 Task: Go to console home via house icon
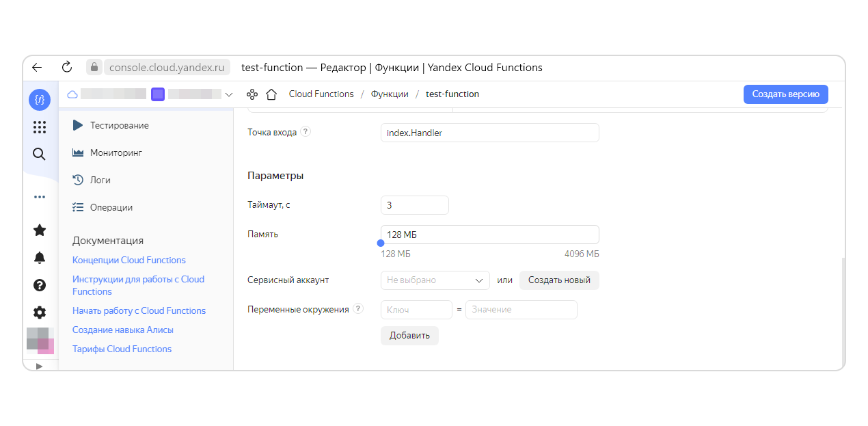271,94
